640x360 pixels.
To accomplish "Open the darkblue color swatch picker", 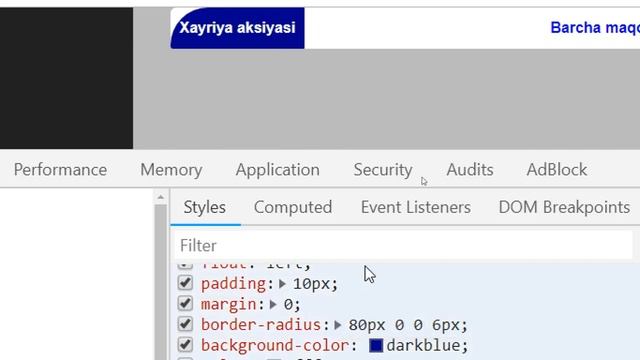I will 376,345.
